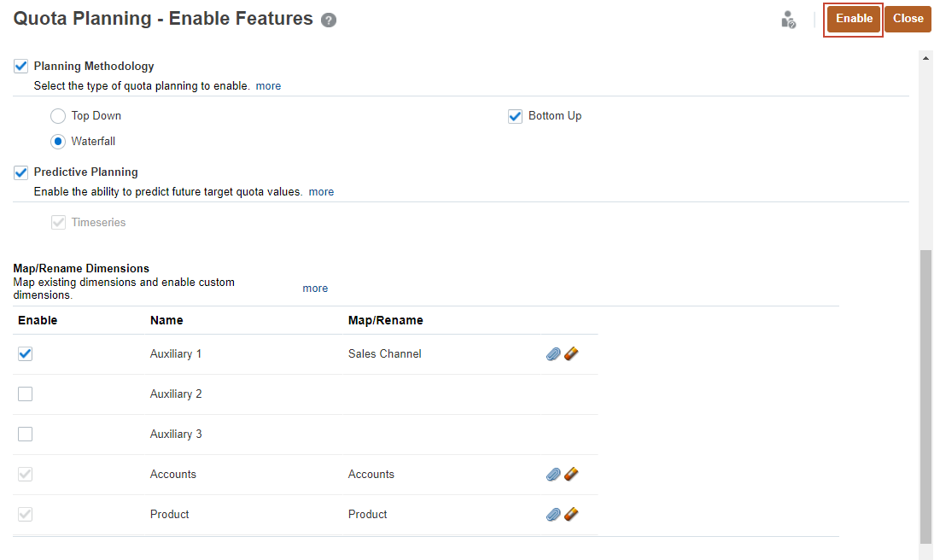The height and width of the screenshot is (560, 940).
Task: Click the paperclip icon for Accounts dimension
Action: (x=553, y=474)
